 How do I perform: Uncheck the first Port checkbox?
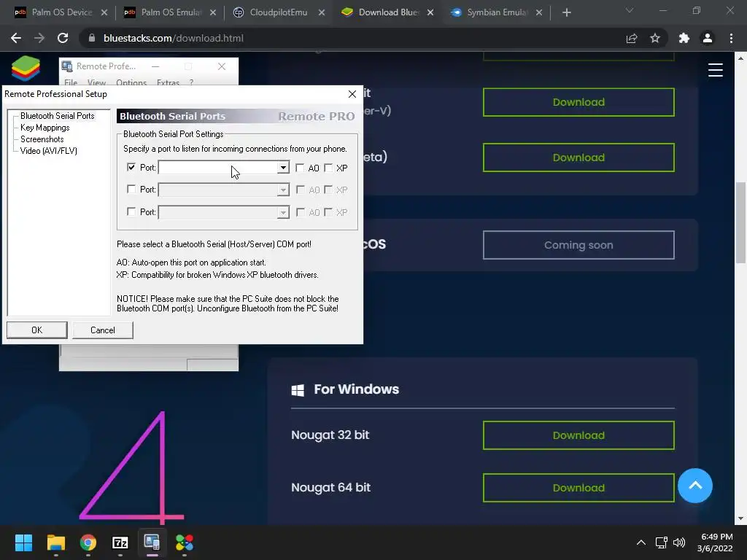(x=131, y=167)
